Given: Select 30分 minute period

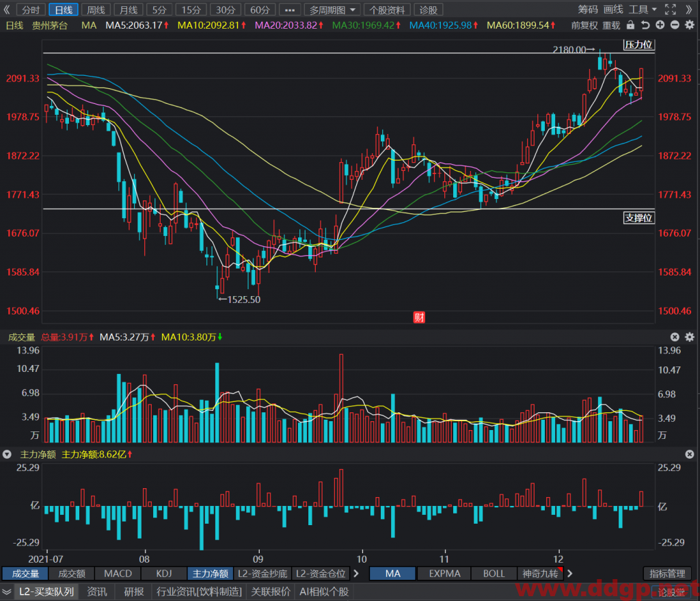Looking at the screenshot, I should [x=226, y=10].
